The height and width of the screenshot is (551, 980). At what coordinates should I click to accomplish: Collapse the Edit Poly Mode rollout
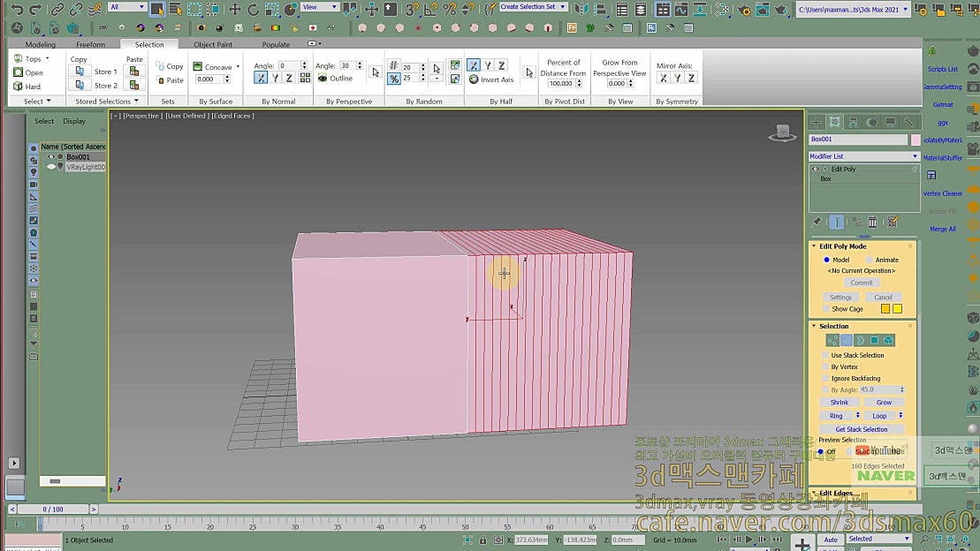point(815,247)
